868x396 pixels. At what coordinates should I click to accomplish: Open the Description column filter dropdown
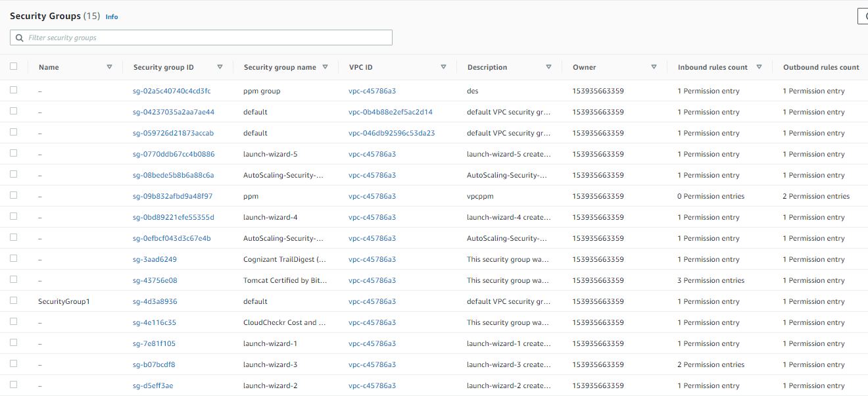pos(548,66)
